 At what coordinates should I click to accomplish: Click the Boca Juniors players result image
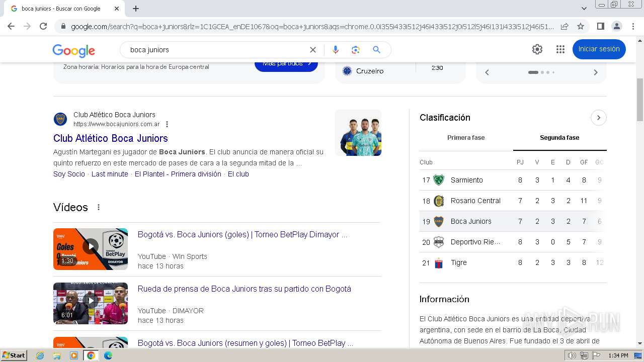[x=358, y=133]
